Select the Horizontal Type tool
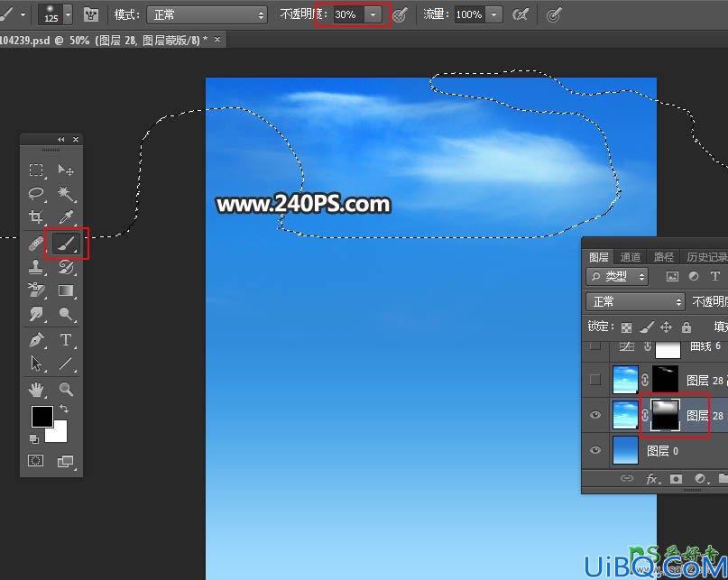Image resolution: width=728 pixels, height=580 pixels. point(66,340)
